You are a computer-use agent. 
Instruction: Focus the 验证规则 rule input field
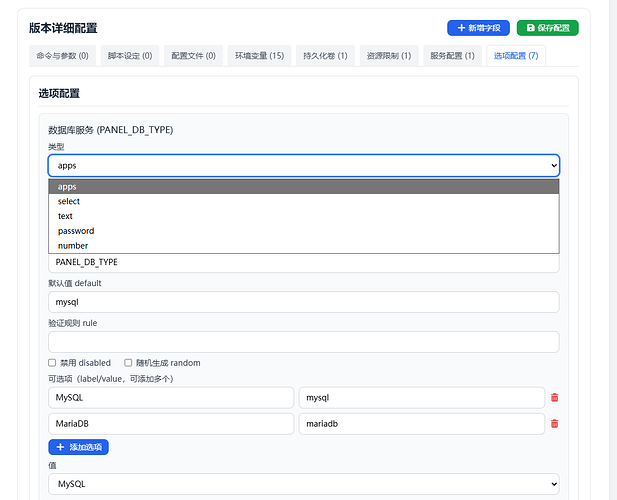[303, 342]
